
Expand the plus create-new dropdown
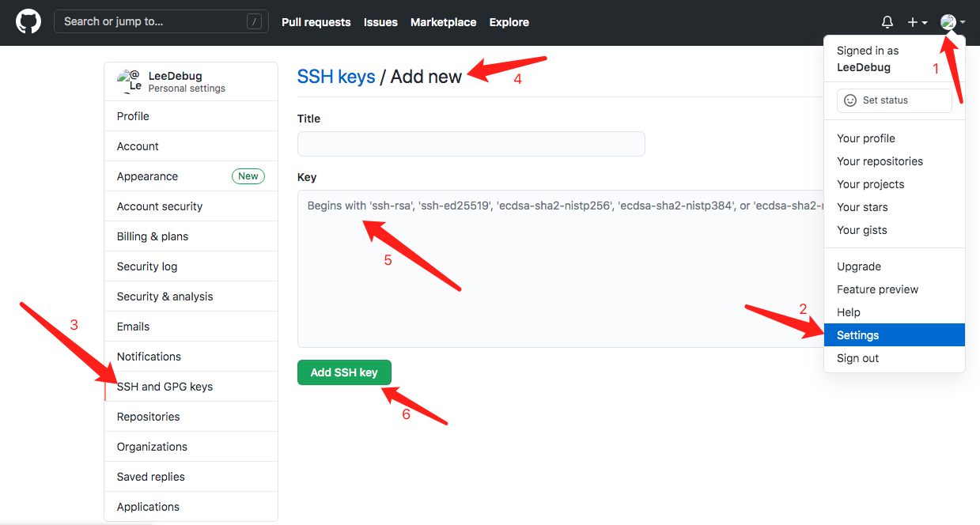pos(918,22)
